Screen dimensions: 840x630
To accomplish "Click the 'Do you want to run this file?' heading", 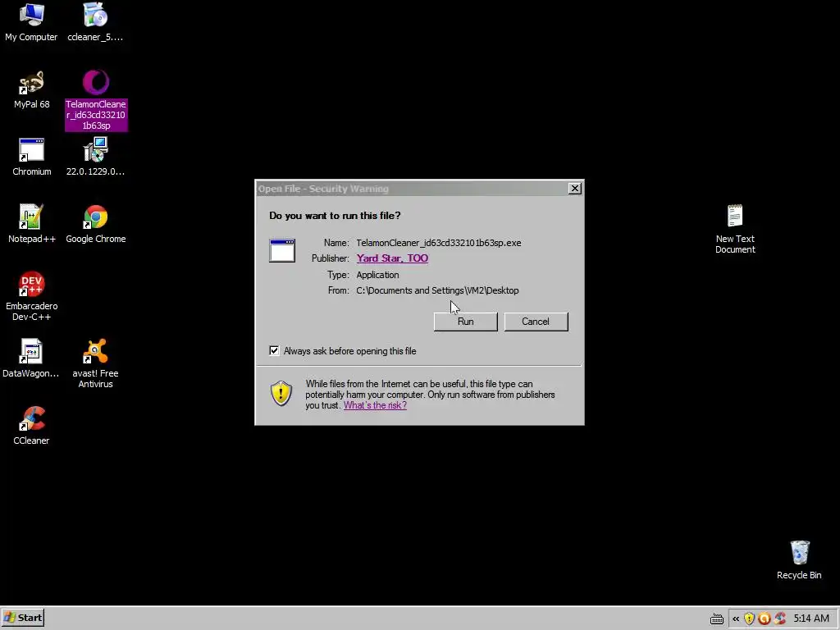I will pyautogui.click(x=335, y=216).
